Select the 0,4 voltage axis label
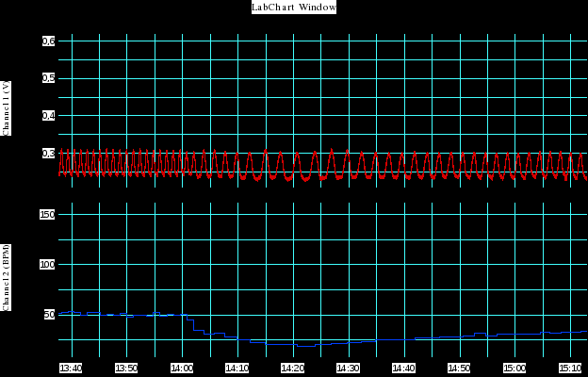This screenshot has width=588, height=377. tap(49, 116)
